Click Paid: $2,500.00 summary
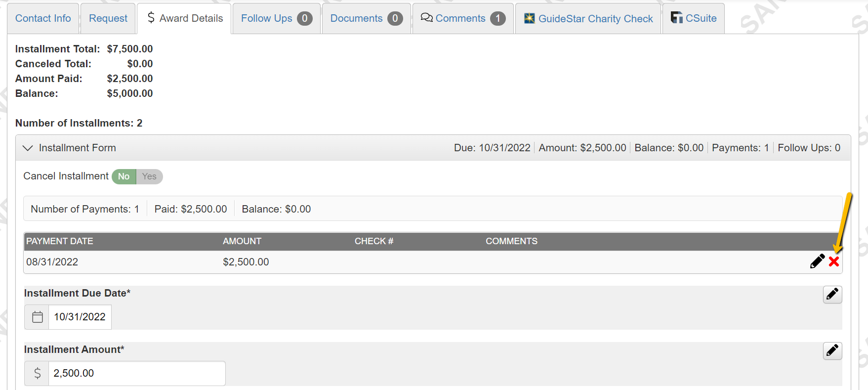 [x=191, y=209]
